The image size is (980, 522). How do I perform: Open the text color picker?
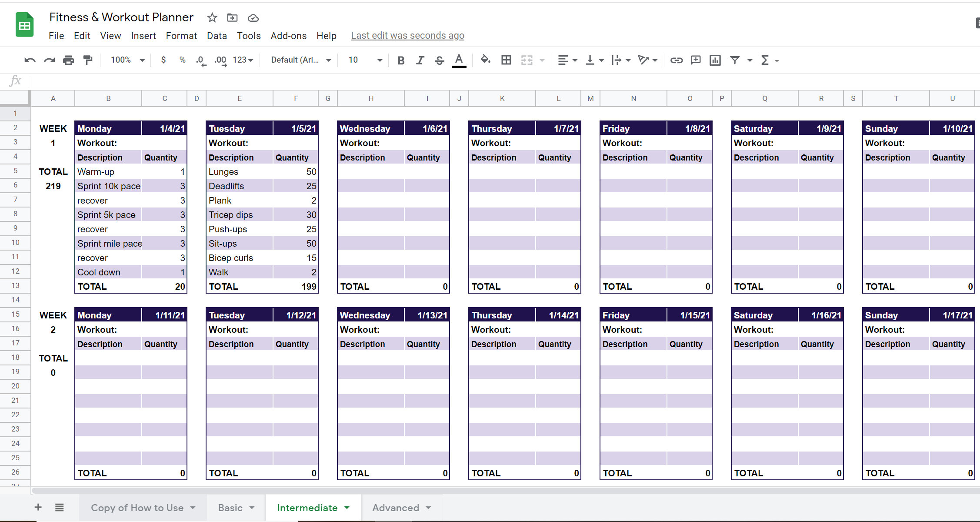(x=459, y=60)
